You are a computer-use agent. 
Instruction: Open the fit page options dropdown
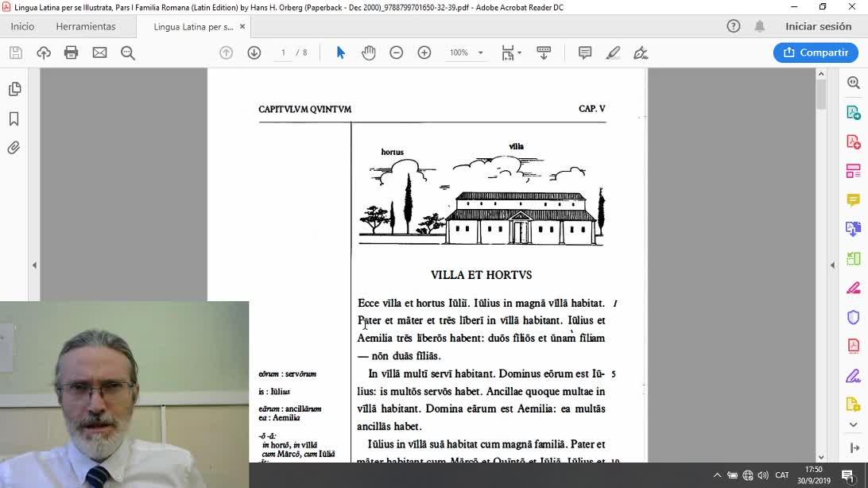coord(511,52)
